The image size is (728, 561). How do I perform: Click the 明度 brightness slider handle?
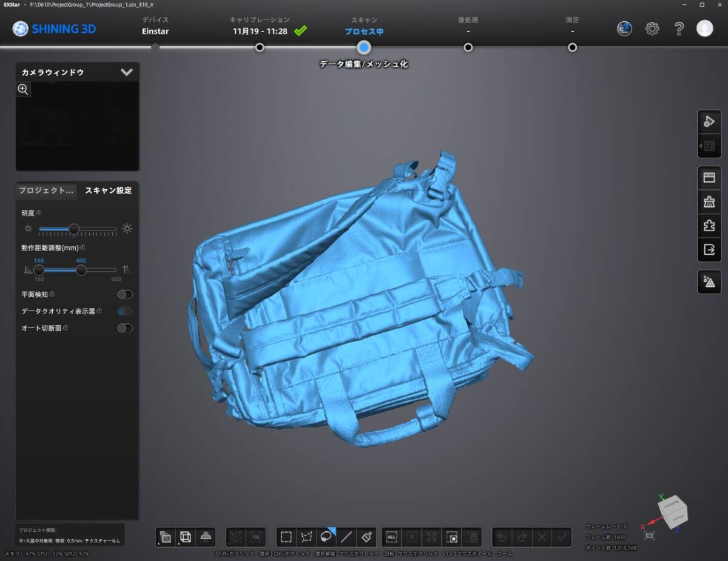coord(73,229)
